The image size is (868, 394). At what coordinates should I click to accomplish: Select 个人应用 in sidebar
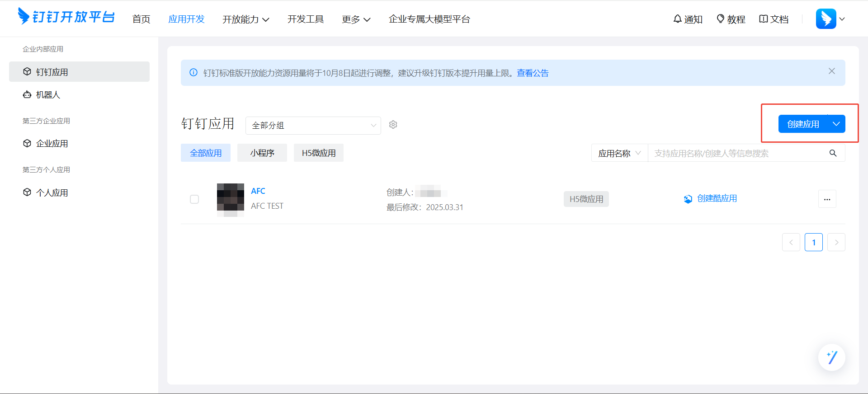click(x=79, y=192)
